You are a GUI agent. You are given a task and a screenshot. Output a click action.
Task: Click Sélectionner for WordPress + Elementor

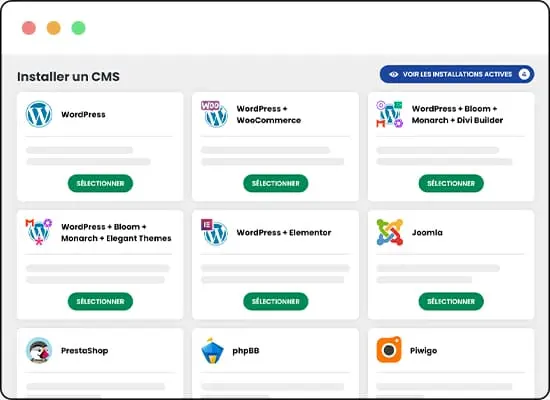pyautogui.click(x=276, y=301)
